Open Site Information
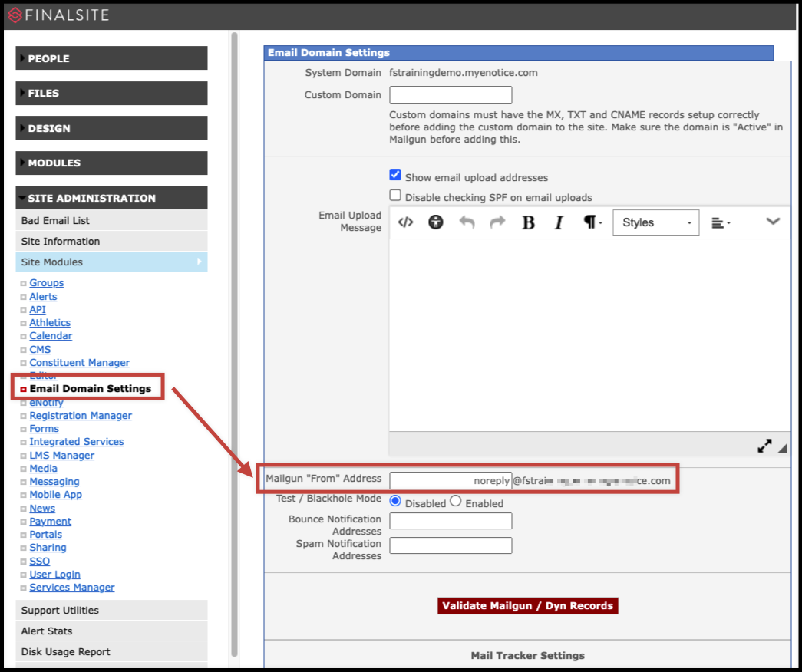Image resolution: width=802 pixels, height=672 pixels. pyautogui.click(x=111, y=241)
